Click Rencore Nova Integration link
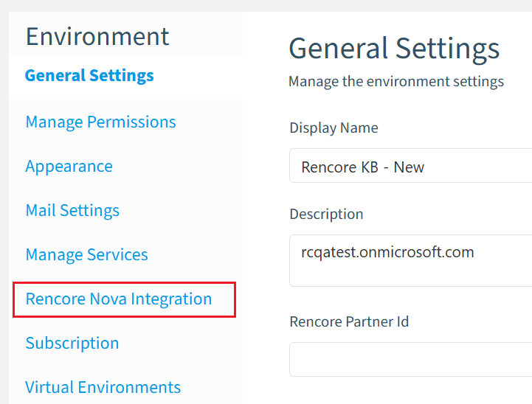Screen dimensions: 532x404 coord(119,299)
